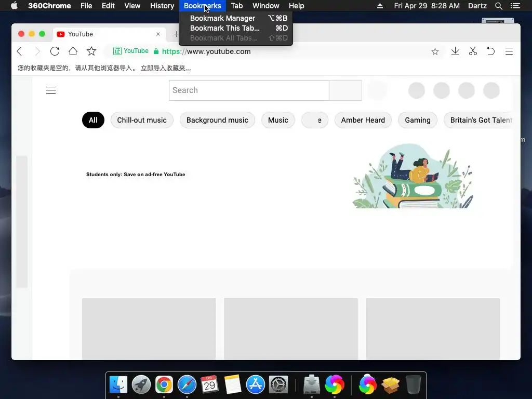Open App Store in the dock
Screen dimensions: 532x399
point(255,384)
